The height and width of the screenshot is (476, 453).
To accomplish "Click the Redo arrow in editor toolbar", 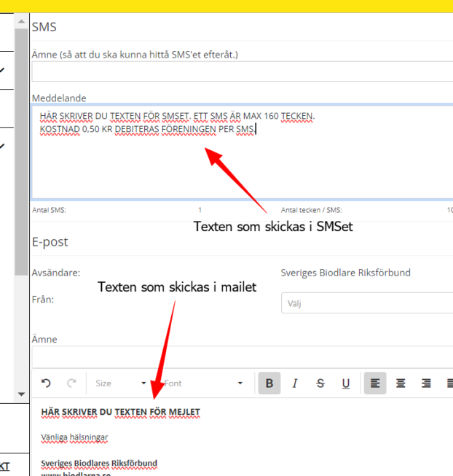I will pos(71,383).
